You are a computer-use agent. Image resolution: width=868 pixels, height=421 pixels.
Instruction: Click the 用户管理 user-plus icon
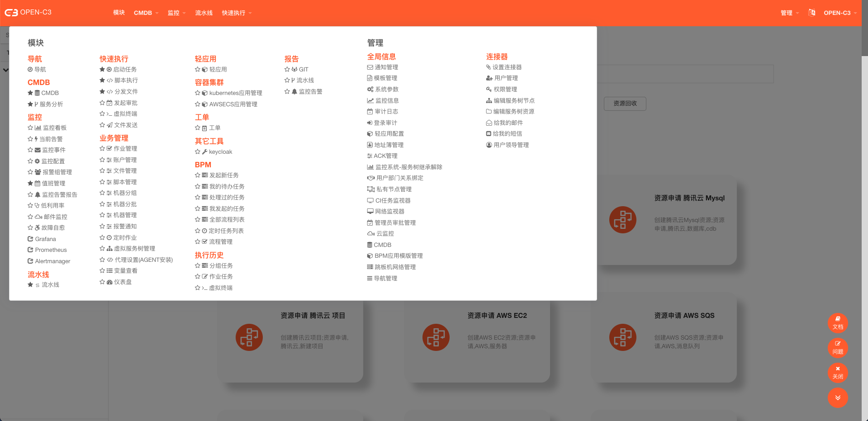pos(489,78)
